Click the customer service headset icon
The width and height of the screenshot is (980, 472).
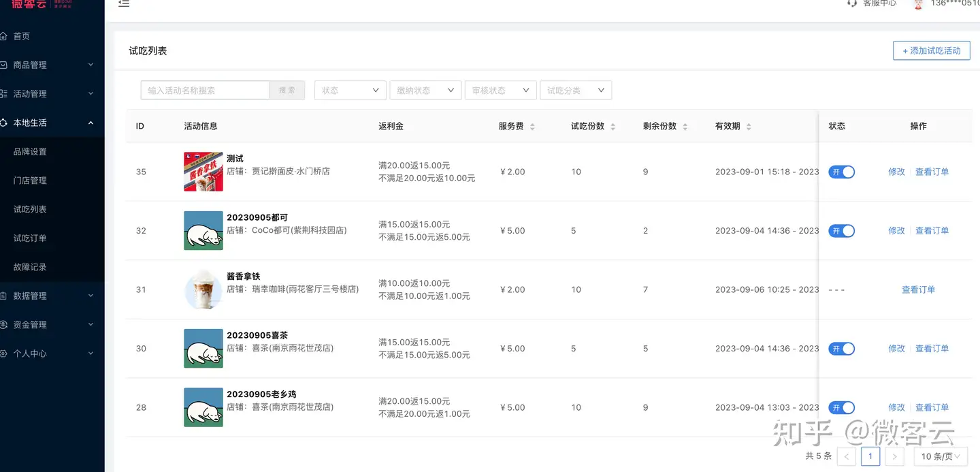pyautogui.click(x=851, y=3)
